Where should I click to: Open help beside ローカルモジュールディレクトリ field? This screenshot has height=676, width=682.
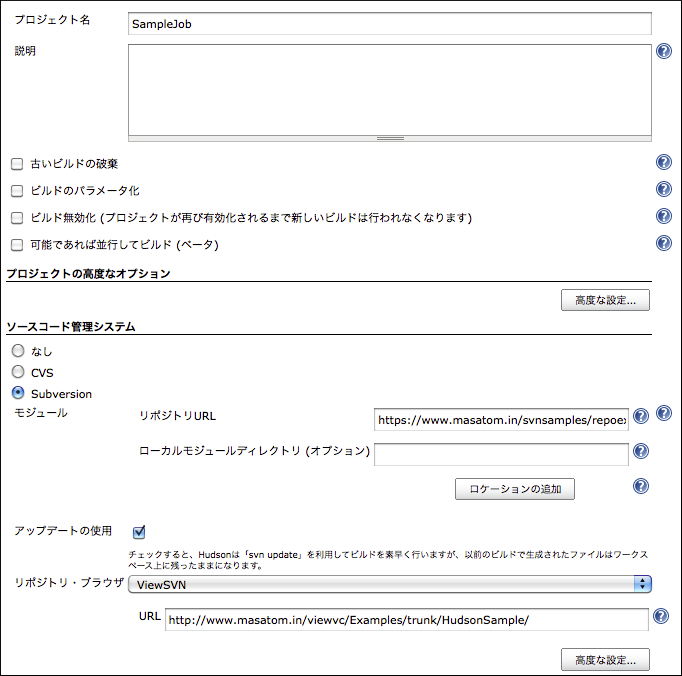coord(641,452)
